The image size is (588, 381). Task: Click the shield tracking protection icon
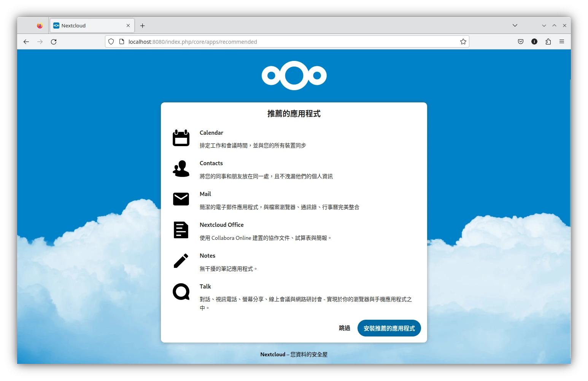[x=111, y=41]
